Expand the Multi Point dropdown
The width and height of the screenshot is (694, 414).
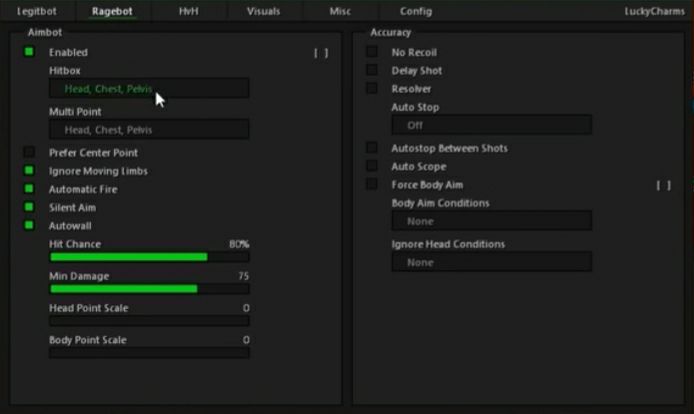pyautogui.click(x=149, y=129)
